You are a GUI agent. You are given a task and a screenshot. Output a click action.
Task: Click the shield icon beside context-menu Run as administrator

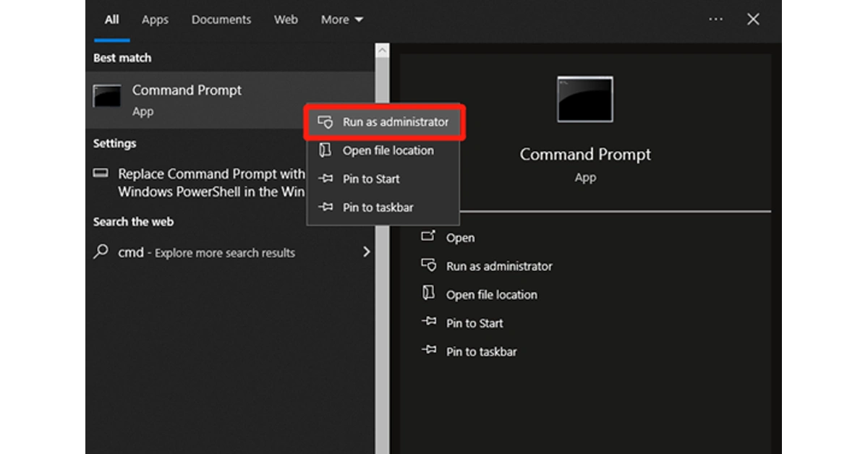pyautogui.click(x=325, y=122)
